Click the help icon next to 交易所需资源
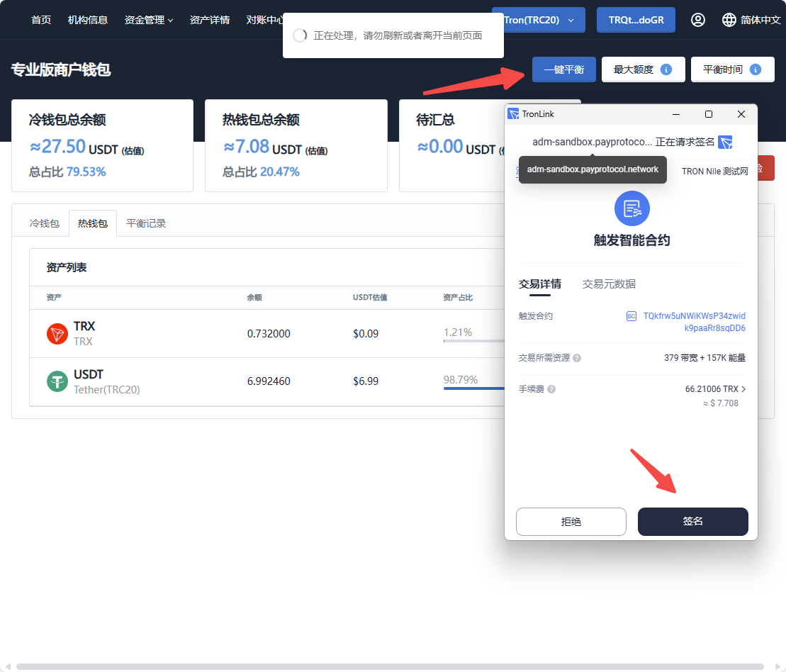 pyautogui.click(x=577, y=358)
